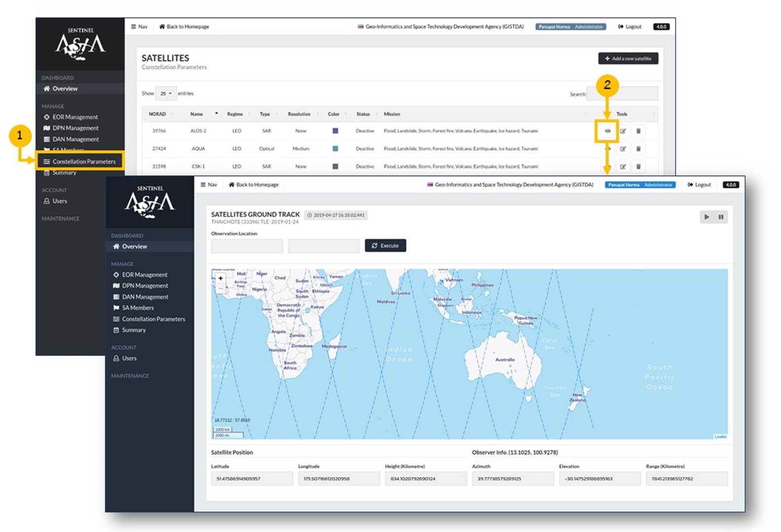This screenshot has height=532, width=781.
Task: Click the trash icon in ALOS-2 row
Action: point(638,131)
